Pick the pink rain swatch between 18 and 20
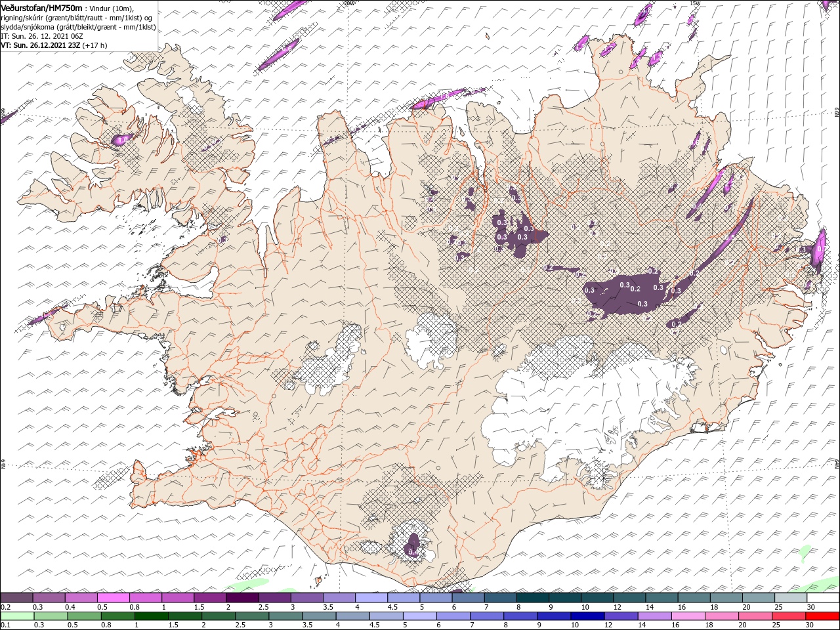This screenshot has width=840, height=630. coord(721,616)
